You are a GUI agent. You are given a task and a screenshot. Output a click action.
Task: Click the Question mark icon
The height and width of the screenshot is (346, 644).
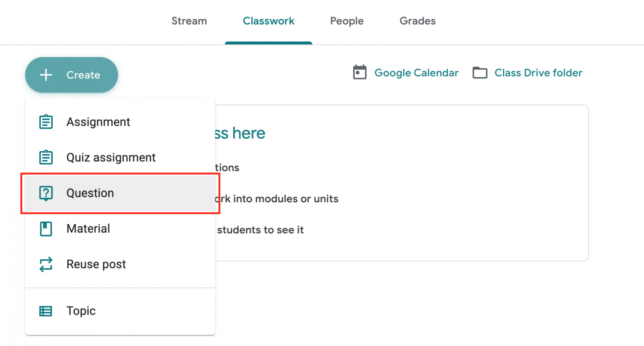[46, 193]
